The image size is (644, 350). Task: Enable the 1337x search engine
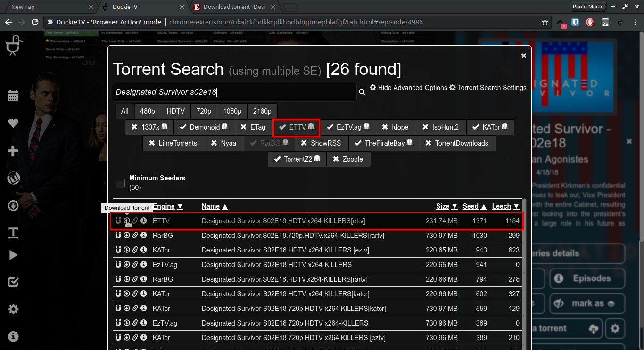click(x=149, y=127)
